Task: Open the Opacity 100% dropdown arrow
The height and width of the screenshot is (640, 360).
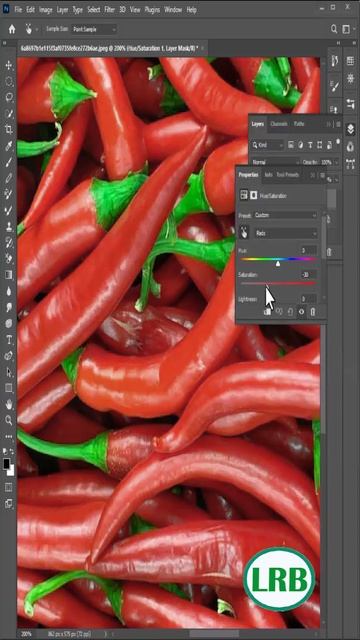Action: coord(337,162)
